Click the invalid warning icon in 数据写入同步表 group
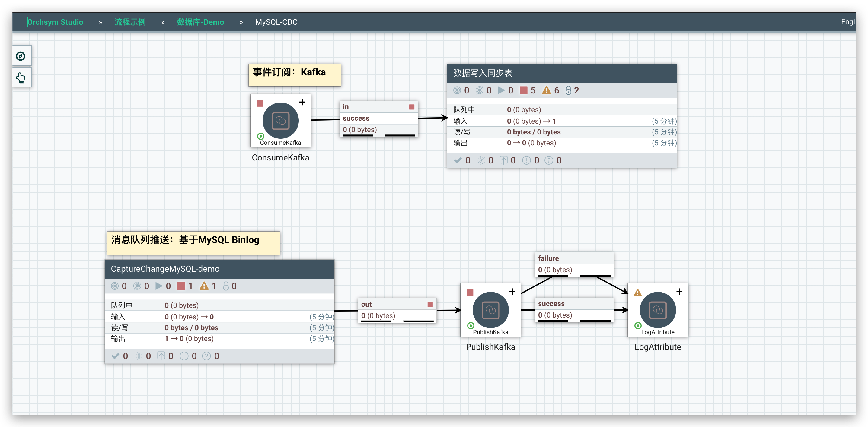The width and height of the screenshot is (868, 427). coord(546,90)
